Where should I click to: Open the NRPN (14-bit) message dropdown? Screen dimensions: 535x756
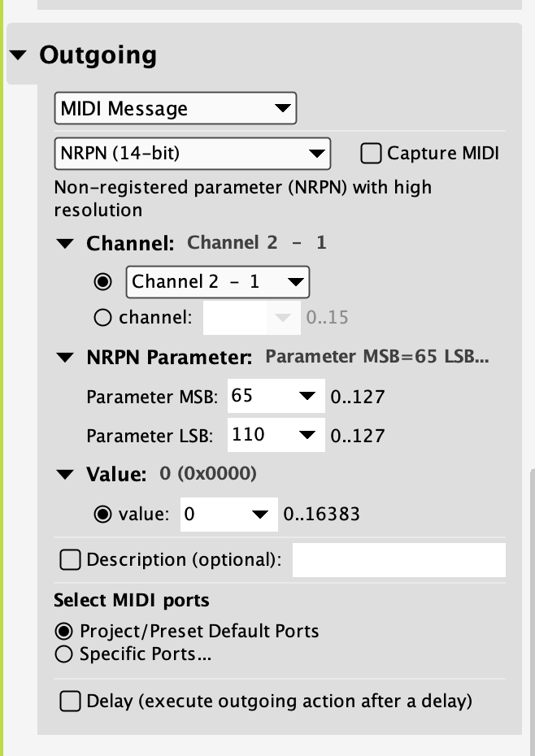192,153
